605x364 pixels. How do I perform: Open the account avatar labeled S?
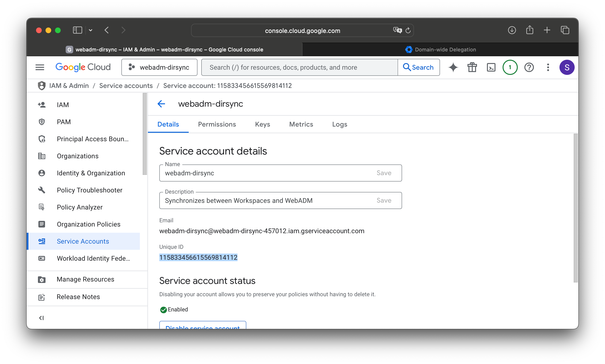[x=567, y=67]
